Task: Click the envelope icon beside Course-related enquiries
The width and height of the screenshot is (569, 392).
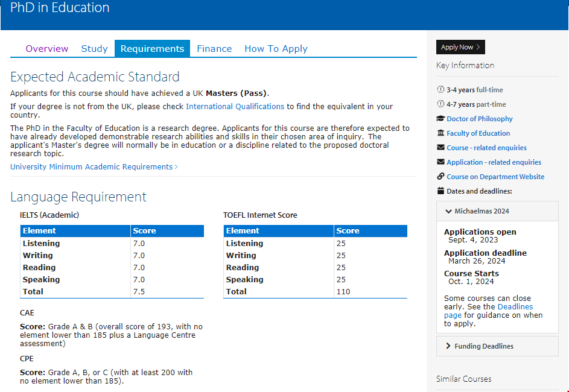Action: (440, 148)
